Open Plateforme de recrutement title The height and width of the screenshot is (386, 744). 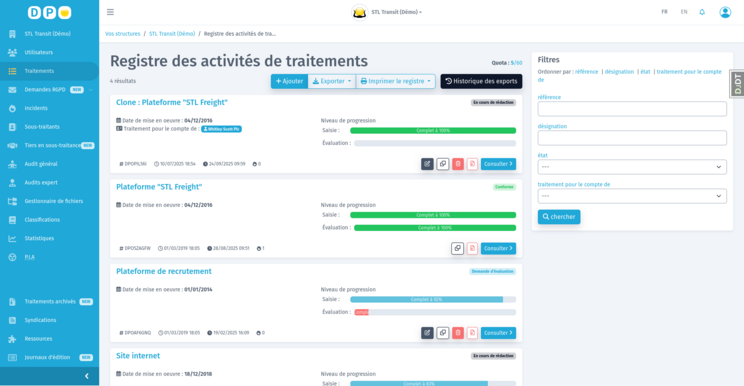pyautogui.click(x=164, y=271)
